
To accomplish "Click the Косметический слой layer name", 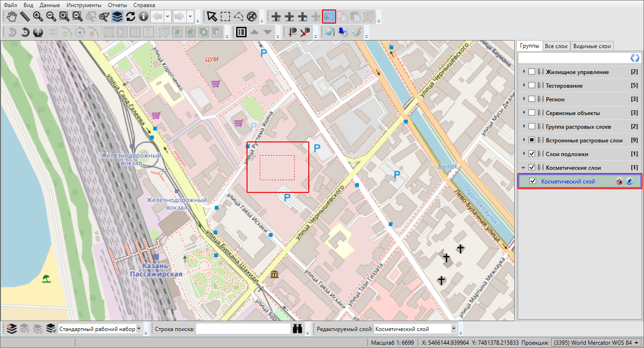I will [568, 181].
